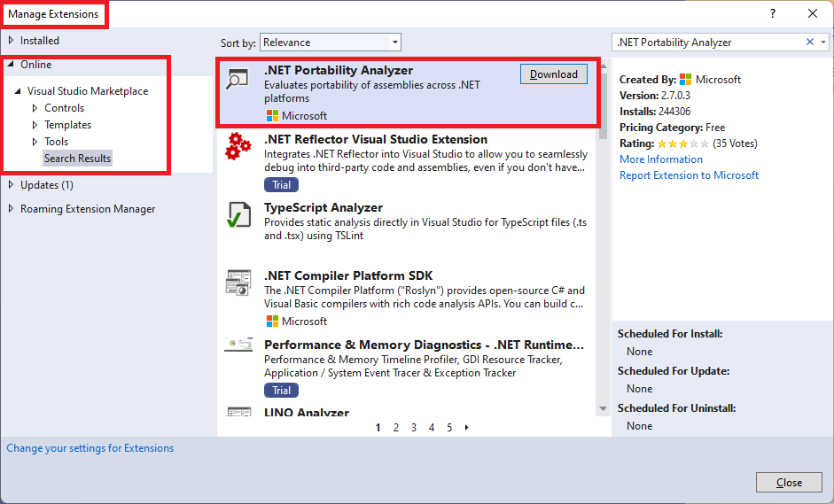
Task: Go to results page 2
Action: click(395, 428)
